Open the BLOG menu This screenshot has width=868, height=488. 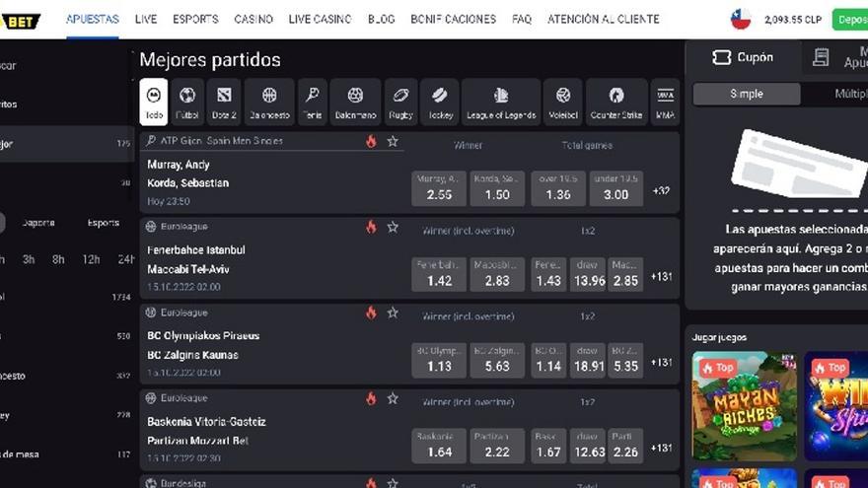pos(382,20)
